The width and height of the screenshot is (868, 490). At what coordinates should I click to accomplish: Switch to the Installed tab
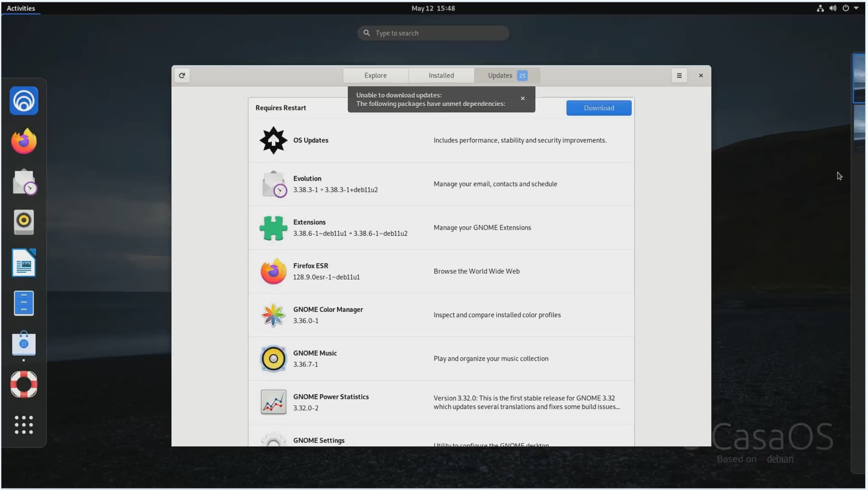[x=441, y=76]
